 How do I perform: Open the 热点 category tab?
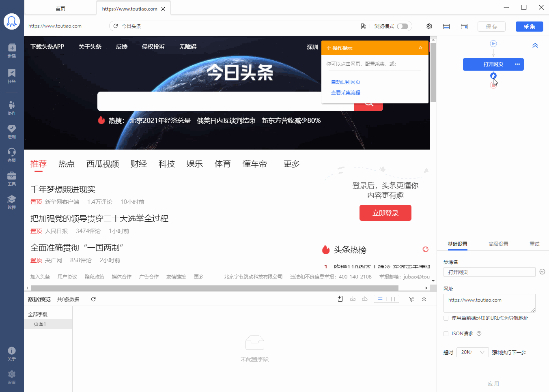click(67, 164)
